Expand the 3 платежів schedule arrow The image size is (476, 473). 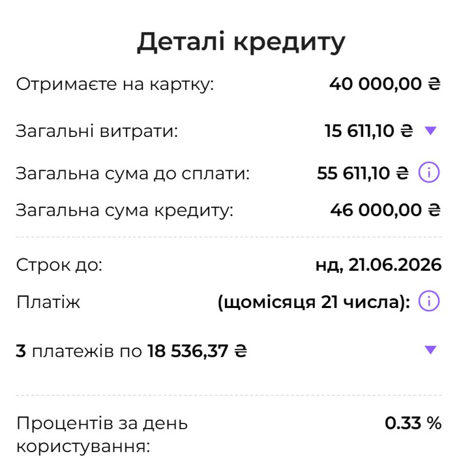coord(430,350)
